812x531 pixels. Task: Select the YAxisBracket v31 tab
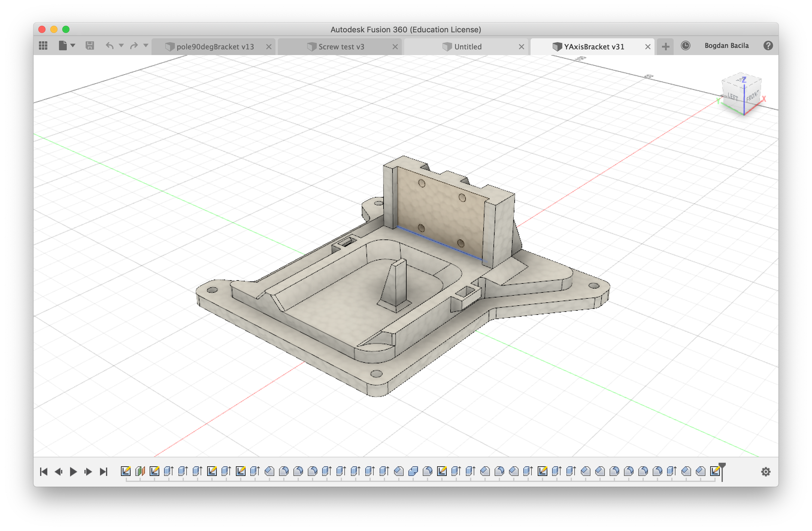(592, 47)
